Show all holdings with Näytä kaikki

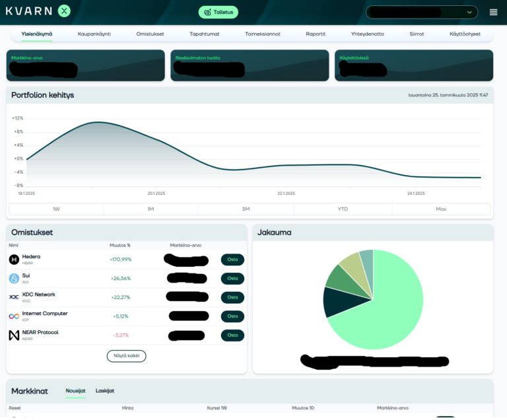coord(126,356)
